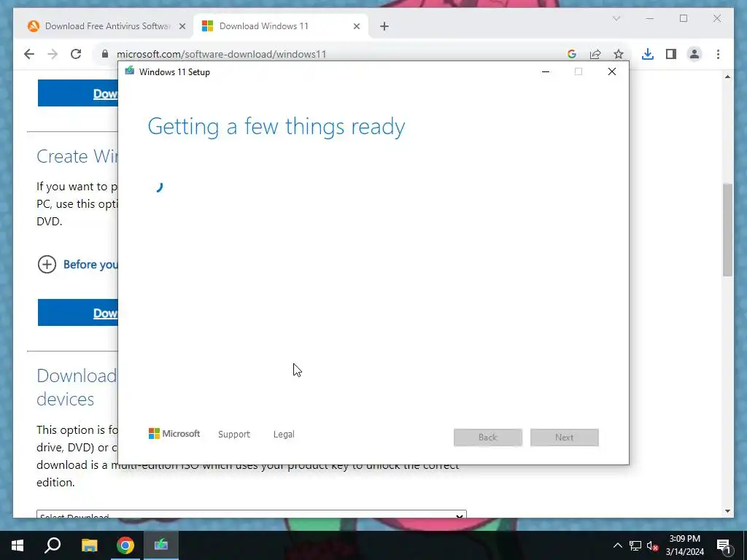The width and height of the screenshot is (747, 560).
Task: Minimize the Windows 11 Setup window
Action: point(546,72)
